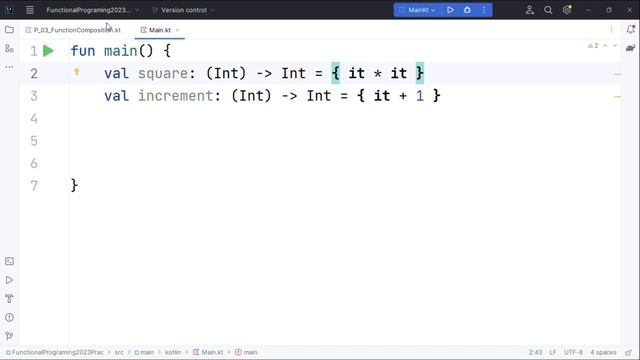
Task: Open the Structure tool window icon
Action: click(9, 49)
